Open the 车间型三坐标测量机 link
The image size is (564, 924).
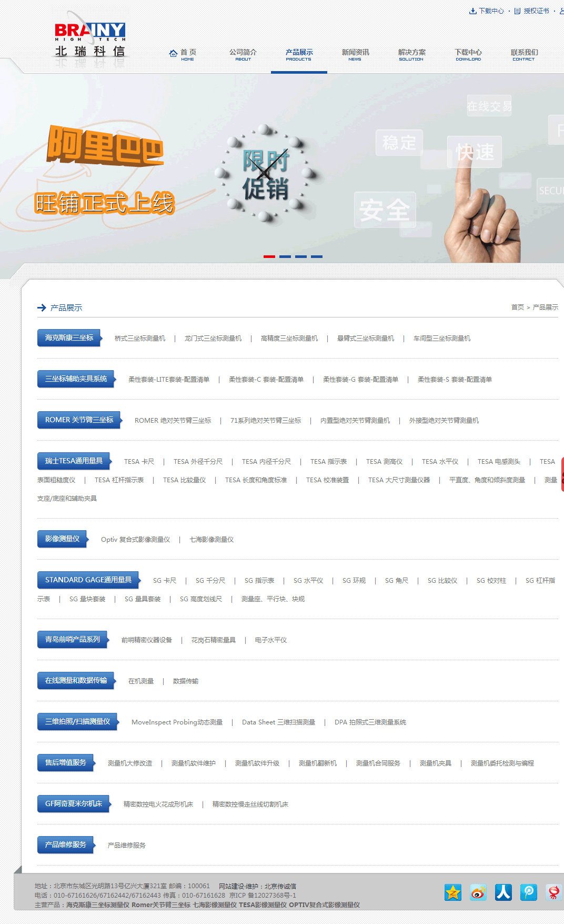click(x=442, y=339)
